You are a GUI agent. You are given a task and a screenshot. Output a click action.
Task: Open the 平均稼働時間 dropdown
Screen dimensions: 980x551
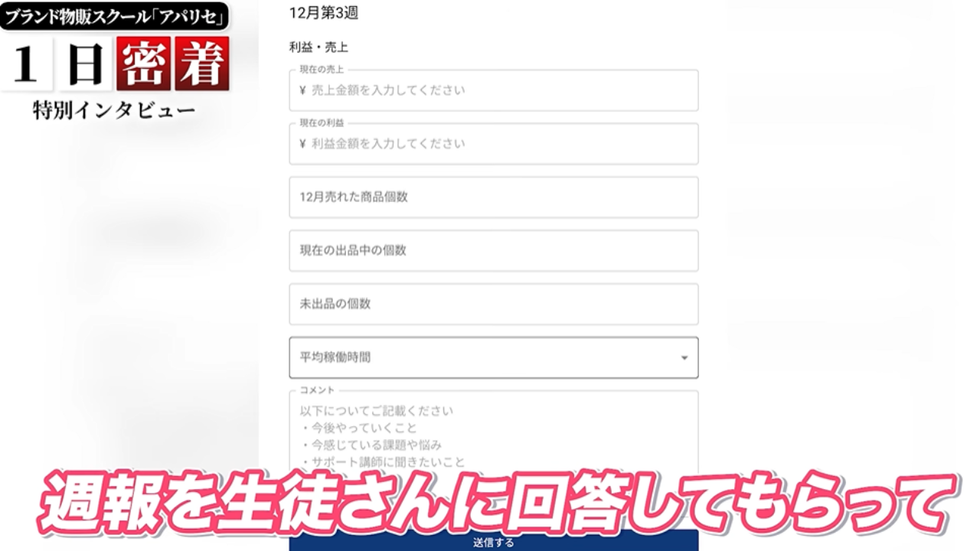point(494,358)
